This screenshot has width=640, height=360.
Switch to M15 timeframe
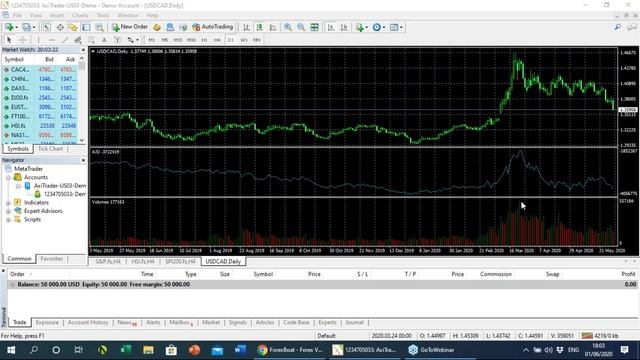[x=178, y=40]
